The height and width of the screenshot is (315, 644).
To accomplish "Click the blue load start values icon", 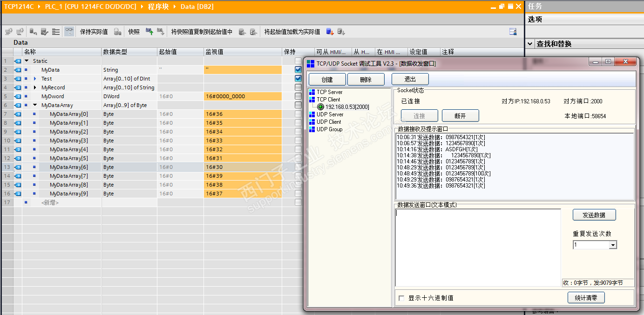I will [x=330, y=32].
